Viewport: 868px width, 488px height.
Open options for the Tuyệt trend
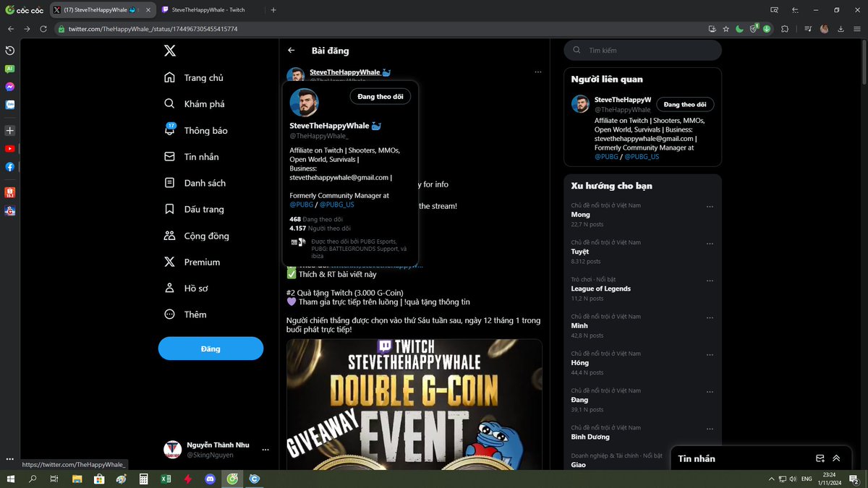tap(710, 243)
